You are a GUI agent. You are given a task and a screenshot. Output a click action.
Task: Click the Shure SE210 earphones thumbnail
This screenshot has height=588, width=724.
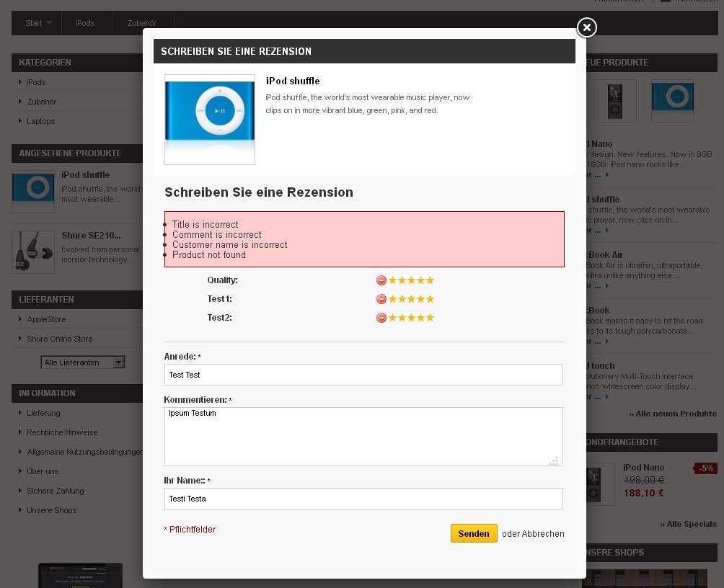click(x=33, y=252)
